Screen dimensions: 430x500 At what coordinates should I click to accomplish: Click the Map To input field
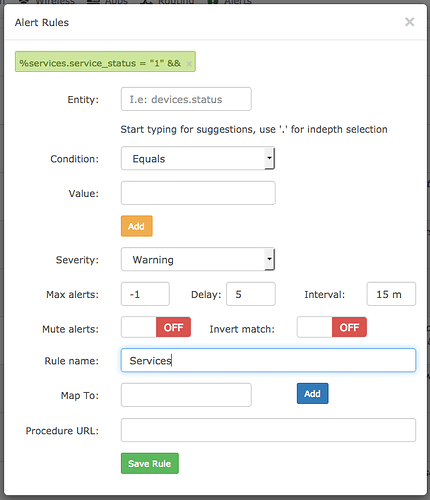point(186,395)
